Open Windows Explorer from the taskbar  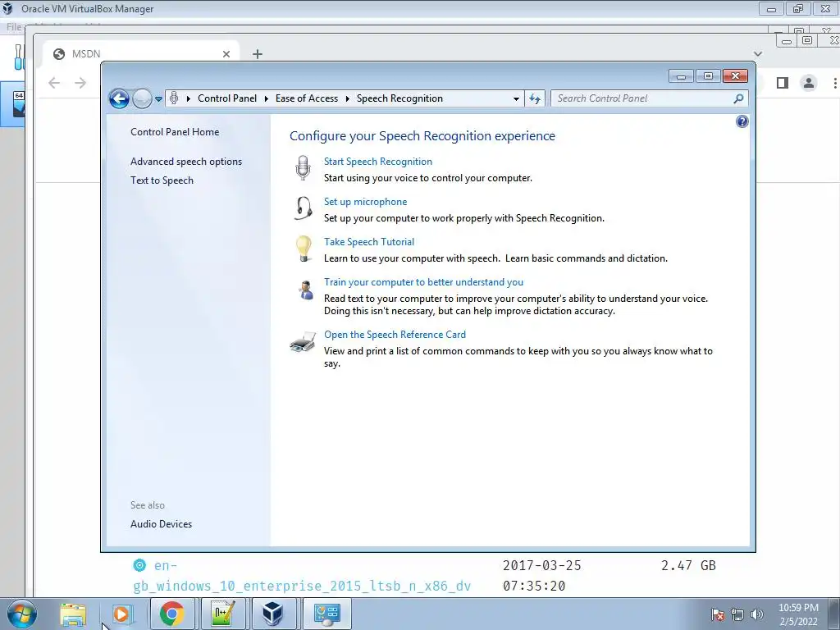pos(73,614)
